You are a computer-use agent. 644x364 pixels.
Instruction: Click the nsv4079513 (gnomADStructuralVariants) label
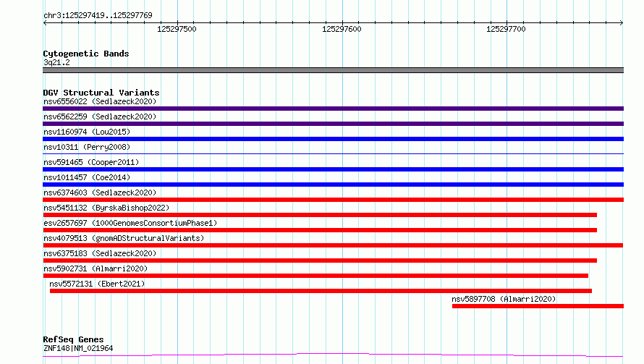pos(124,238)
